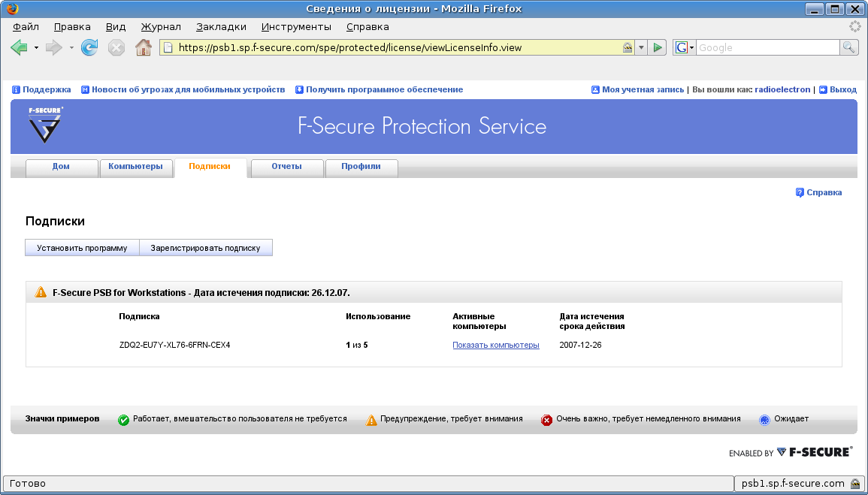Click the status bar padlock icon
Viewport: 868px width, 495px height.
[855, 484]
